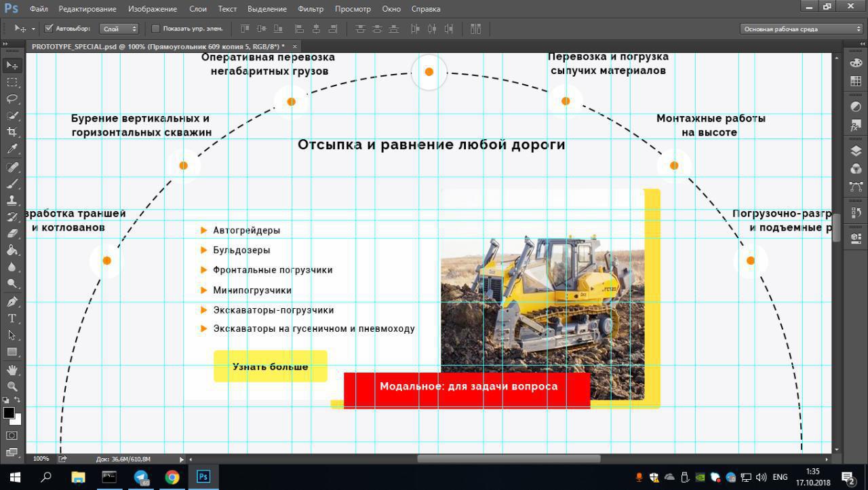The width and height of the screenshot is (868, 490).
Task: Open the Layers panel icon
Action: [856, 151]
